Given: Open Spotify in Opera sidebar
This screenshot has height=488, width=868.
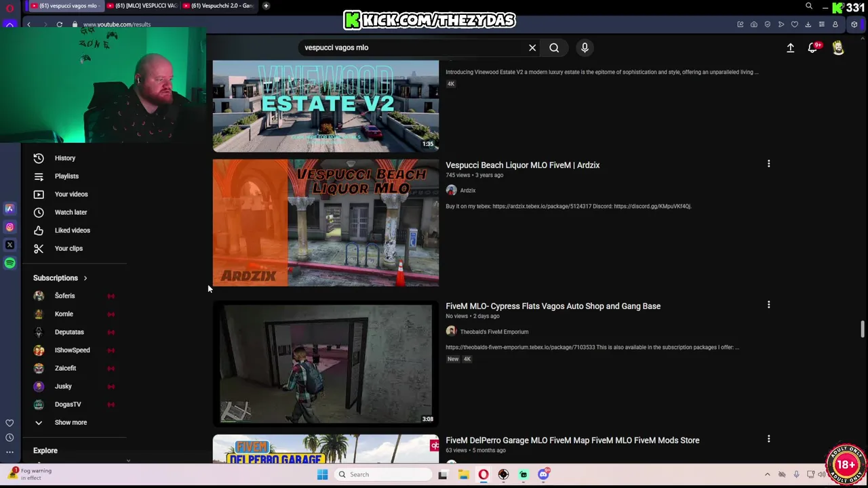Looking at the screenshot, I should point(9,263).
